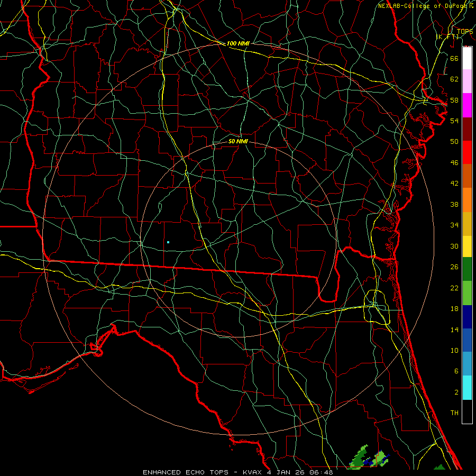Viewport: 476px width, 476px height.
Task: Click the light pink legend swatch
Action: tap(467, 81)
